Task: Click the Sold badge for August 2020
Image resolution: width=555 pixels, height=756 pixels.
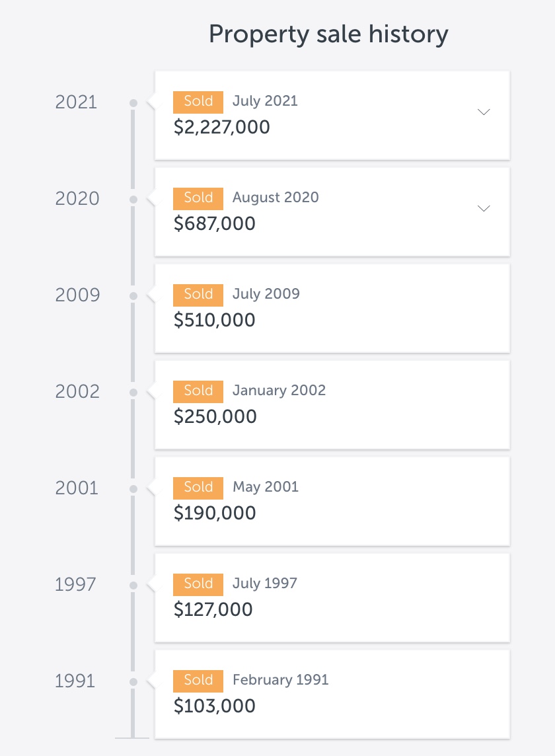Action: (198, 198)
